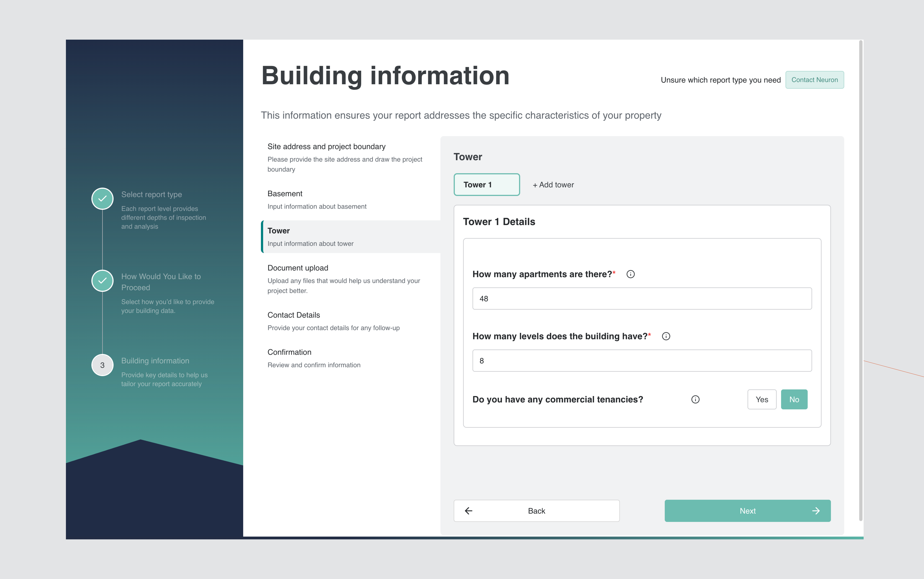Switch to the Tower 1 tab
This screenshot has width=924, height=579.
tap(486, 185)
